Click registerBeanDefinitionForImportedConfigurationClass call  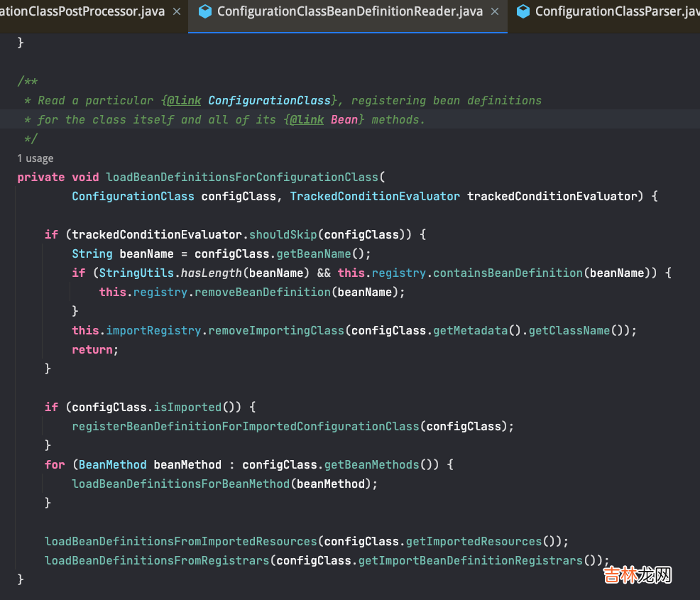coord(245,426)
